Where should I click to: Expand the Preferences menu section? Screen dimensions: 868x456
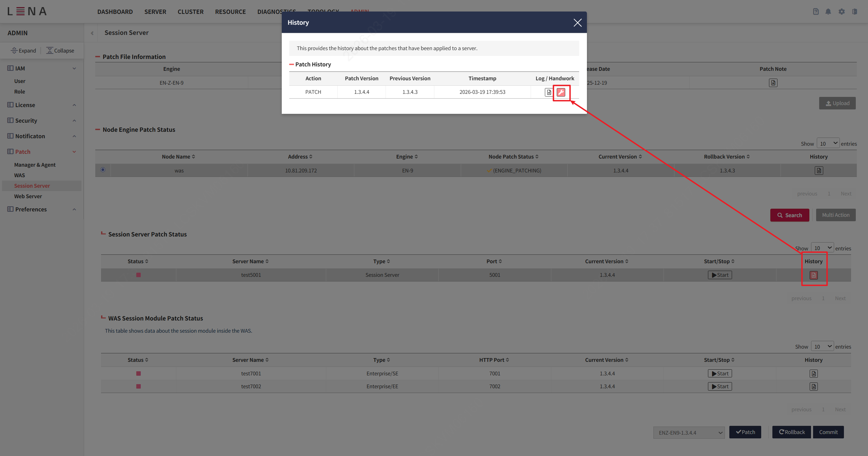coord(41,209)
